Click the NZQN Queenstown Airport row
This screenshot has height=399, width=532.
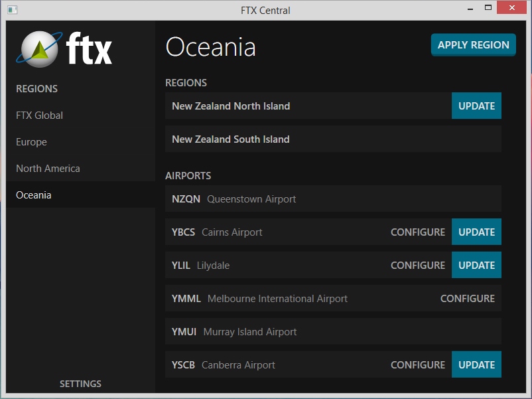pyautogui.click(x=333, y=199)
